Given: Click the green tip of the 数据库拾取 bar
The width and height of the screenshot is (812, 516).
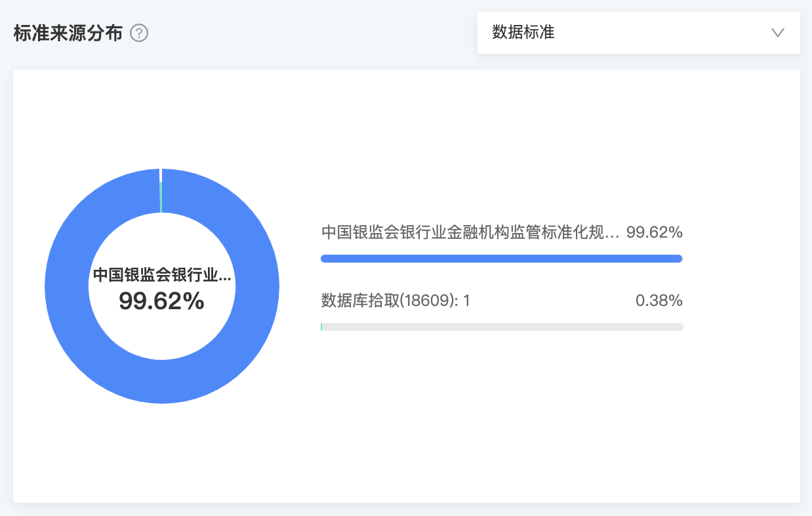Looking at the screenshot, I should 321,327.
